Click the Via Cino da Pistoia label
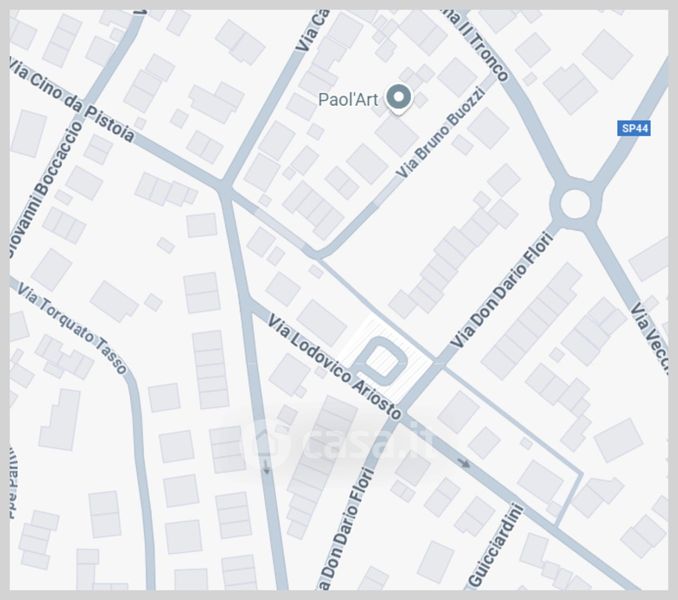This screenshot has width=678, height=600. coord(71,100)
